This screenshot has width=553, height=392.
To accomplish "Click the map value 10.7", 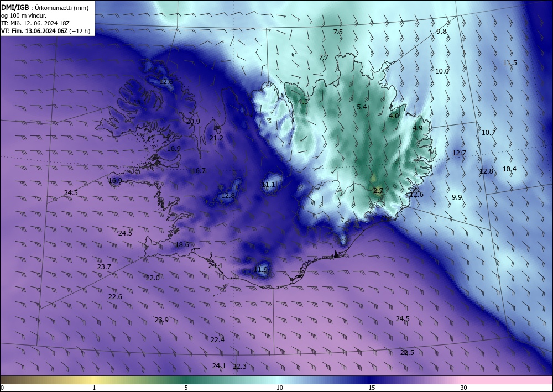I will [x=488, y=133].
